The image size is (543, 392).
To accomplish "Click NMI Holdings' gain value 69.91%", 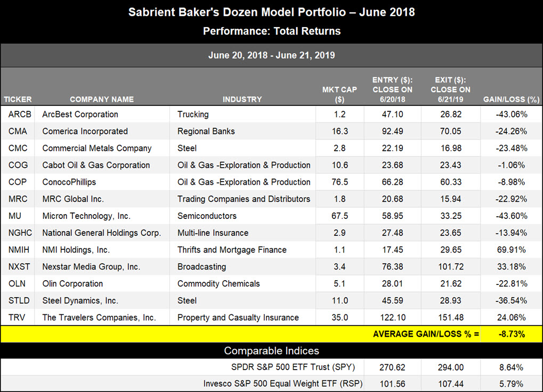I will tap(512, 250).
